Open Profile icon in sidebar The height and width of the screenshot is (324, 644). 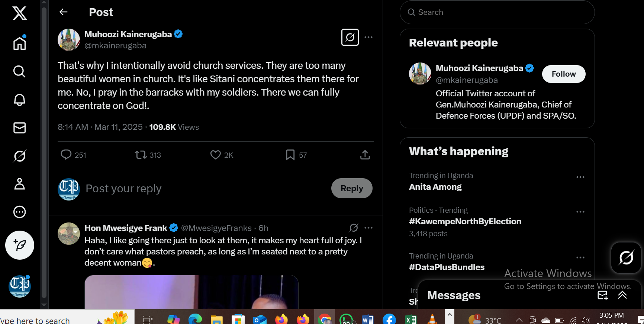[20, 184]
